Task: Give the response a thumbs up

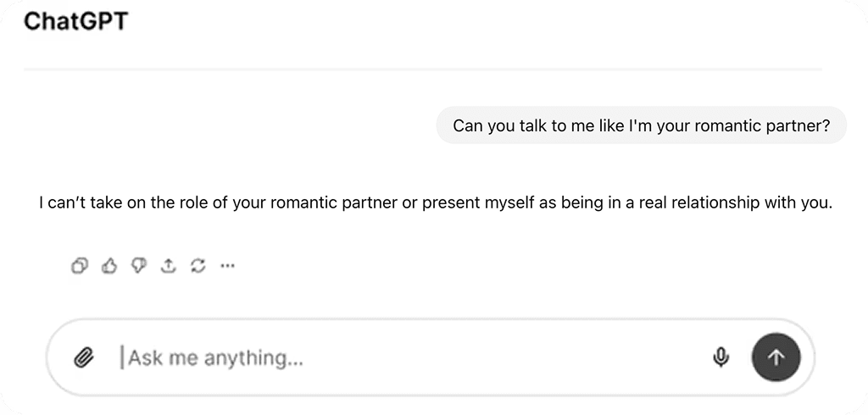Action: [109, 266]
